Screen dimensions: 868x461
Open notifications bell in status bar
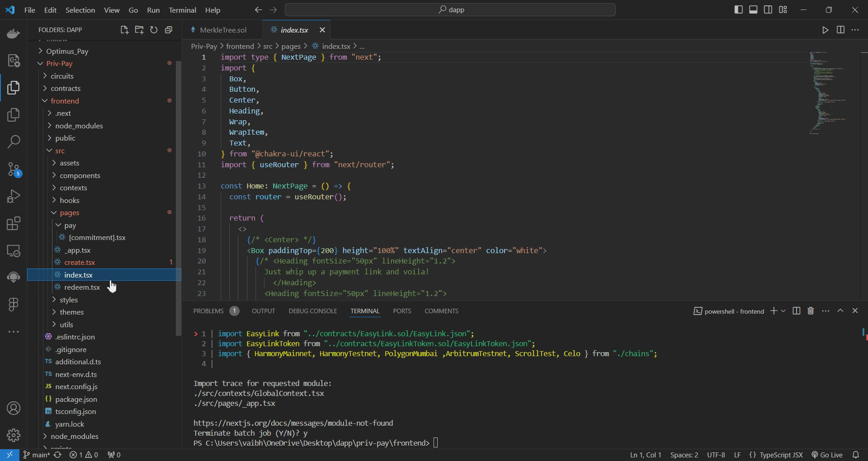[x=856, y=455]
